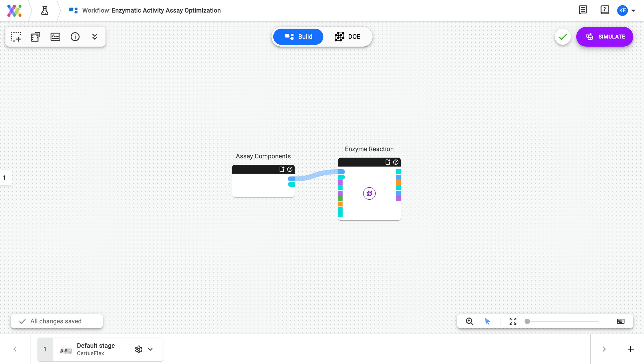Switch to the Build tab
Image resolution: width=644 pixels, height=364 pixels.
pyautogui.click(x=298, y=37)
